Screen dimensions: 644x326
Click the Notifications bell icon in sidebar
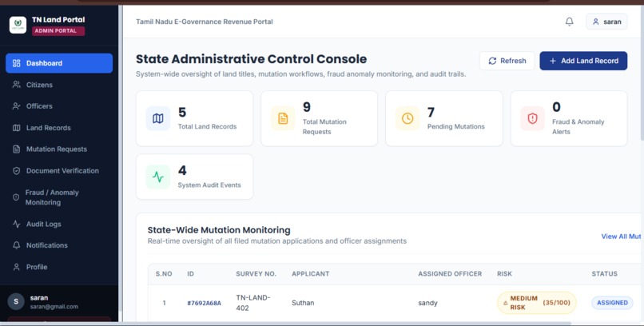pos(17,245)
